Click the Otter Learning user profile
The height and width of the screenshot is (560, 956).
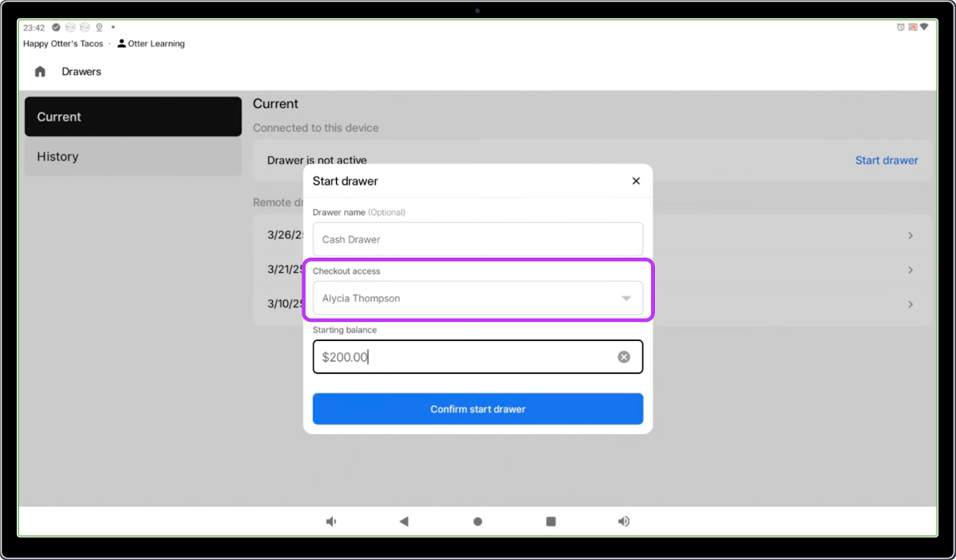pyautogui.click(x=151, y=44)
